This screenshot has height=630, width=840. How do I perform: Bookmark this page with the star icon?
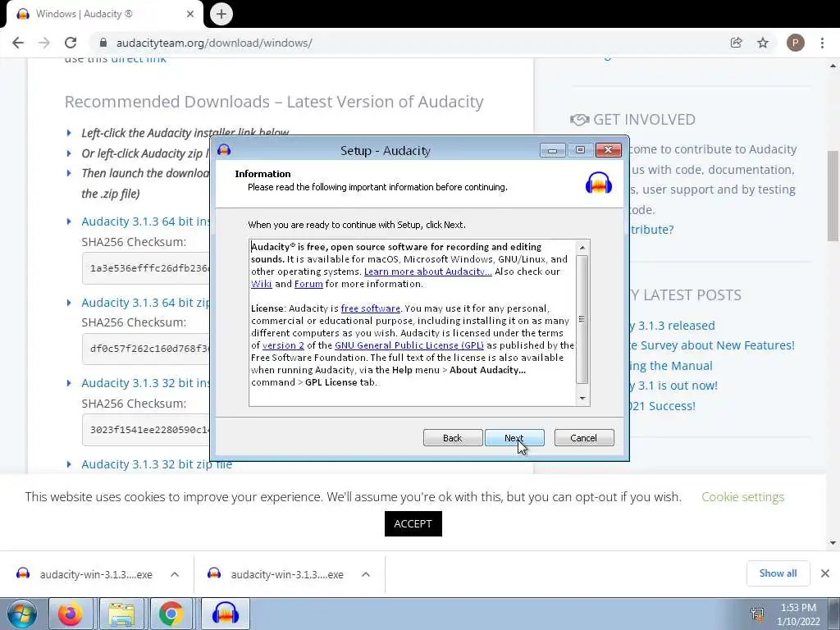pos(763,43)
